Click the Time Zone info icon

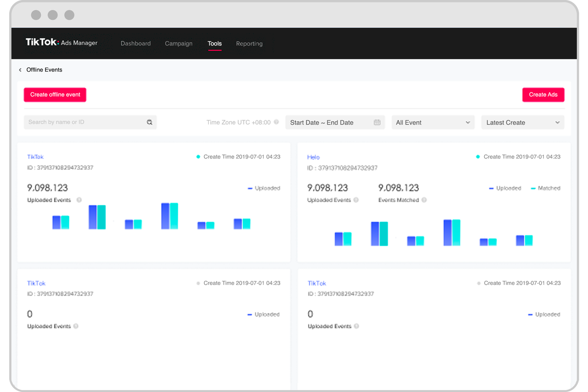[277, 122]
